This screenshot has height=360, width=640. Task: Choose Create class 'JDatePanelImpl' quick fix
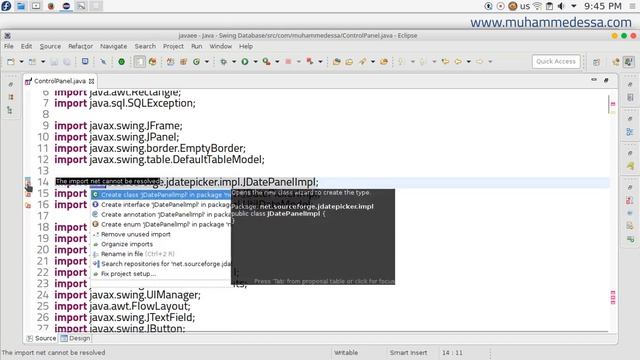click(161, 195)
